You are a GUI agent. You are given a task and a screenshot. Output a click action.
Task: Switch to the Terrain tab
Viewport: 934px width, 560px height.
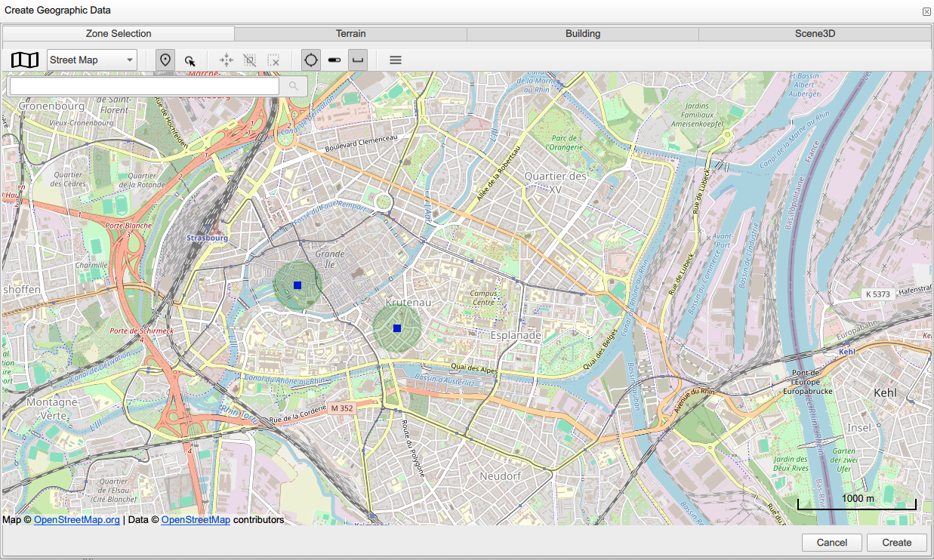350,34
